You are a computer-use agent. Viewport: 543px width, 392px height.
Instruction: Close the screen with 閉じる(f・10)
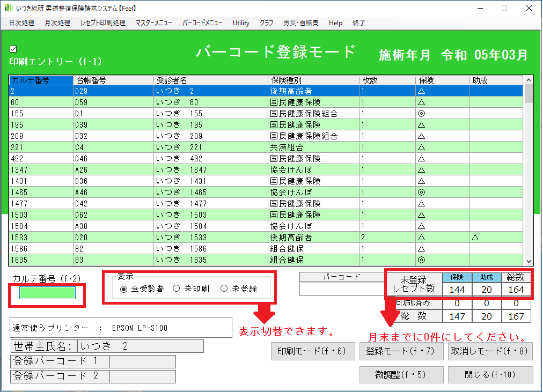tap(490, 375)
